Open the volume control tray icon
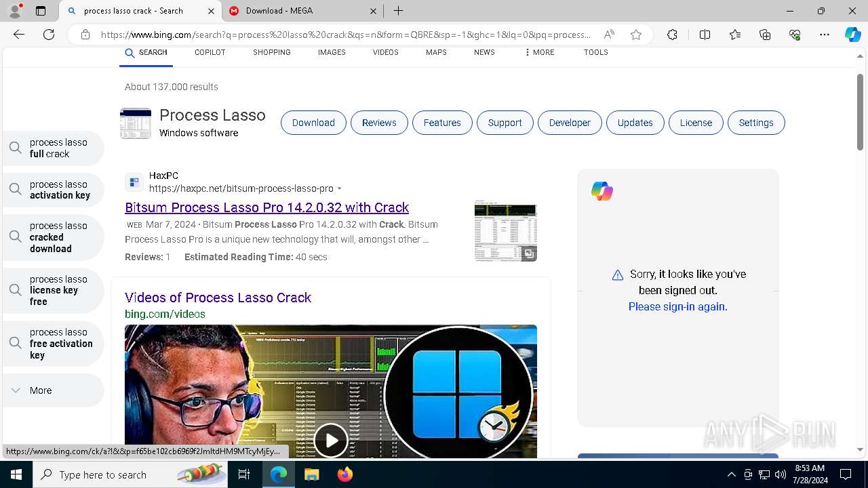This screenshot has width=868, height=488. (781, 474)
